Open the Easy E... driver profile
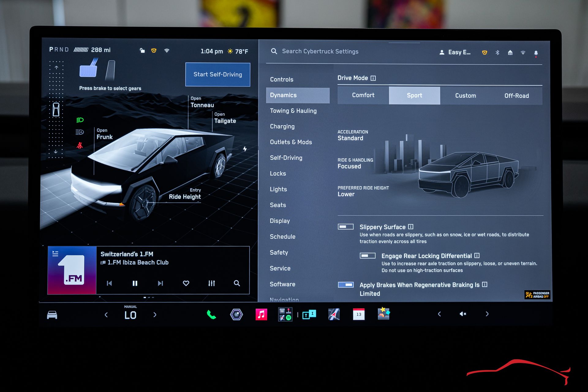The height and width of the screenshot is (392, 588). [x=455, y=52]
